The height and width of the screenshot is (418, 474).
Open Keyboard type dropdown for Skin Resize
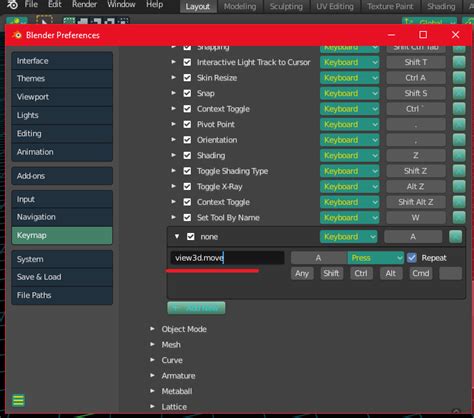pos(349,78)
